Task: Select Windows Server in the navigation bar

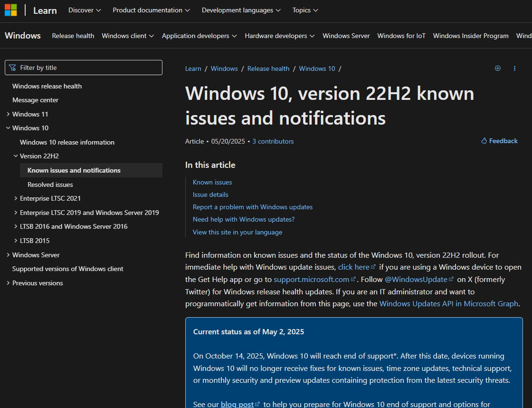Action: pyautogui.click(x=346, y=35)
